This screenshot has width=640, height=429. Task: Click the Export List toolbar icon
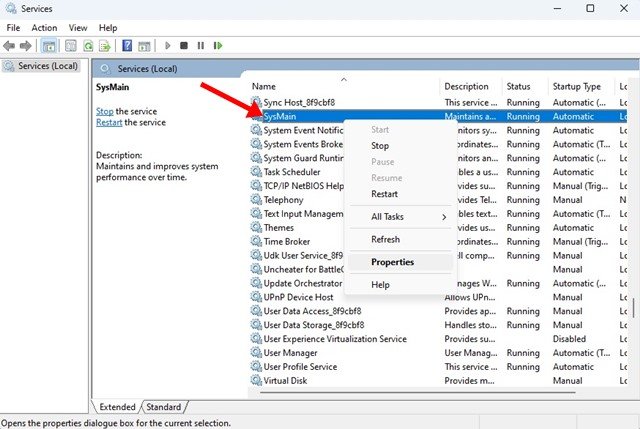point(104,46)
